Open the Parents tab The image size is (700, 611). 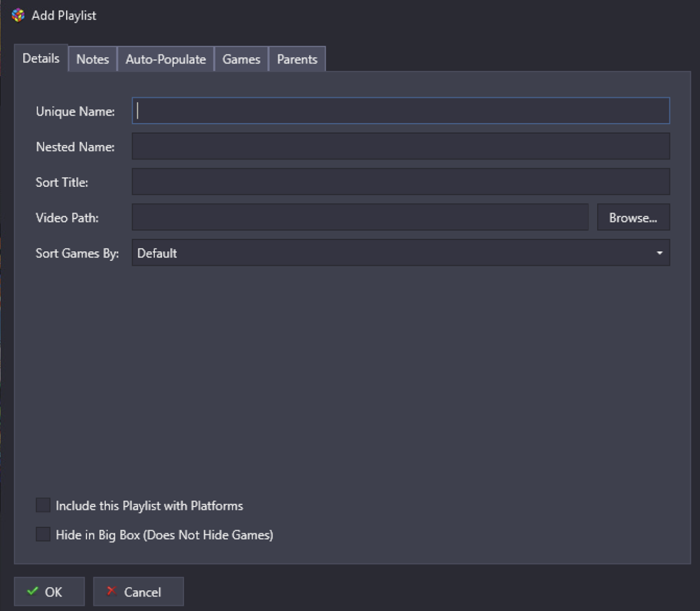click(x=297, y=59)
